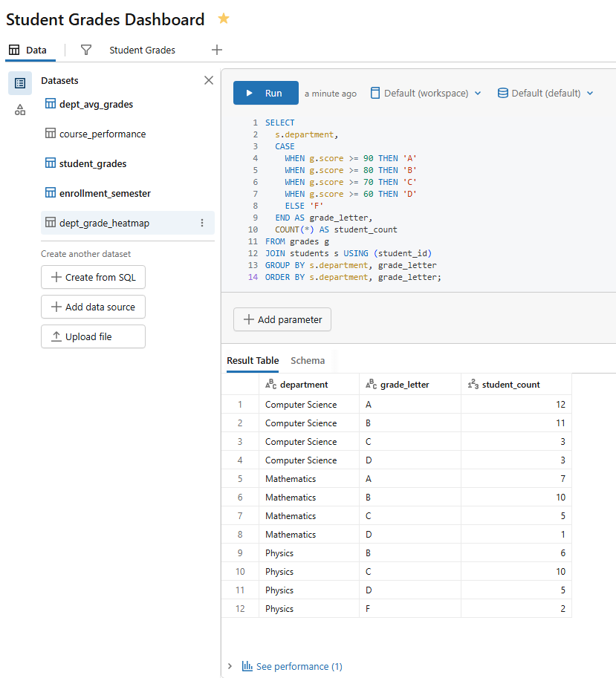Open kebab menu for dept_grade_heatmap
616x678 pixels.
(202, 223)
